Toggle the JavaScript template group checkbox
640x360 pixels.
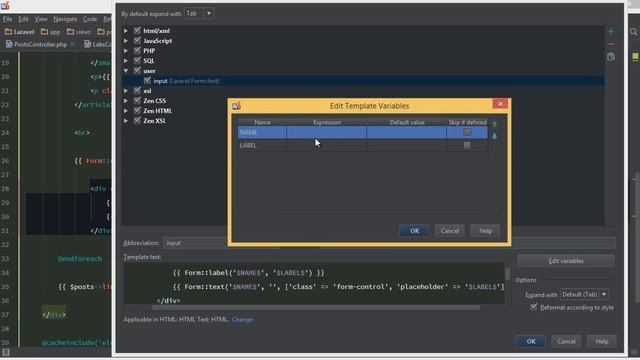coord(137,41)
